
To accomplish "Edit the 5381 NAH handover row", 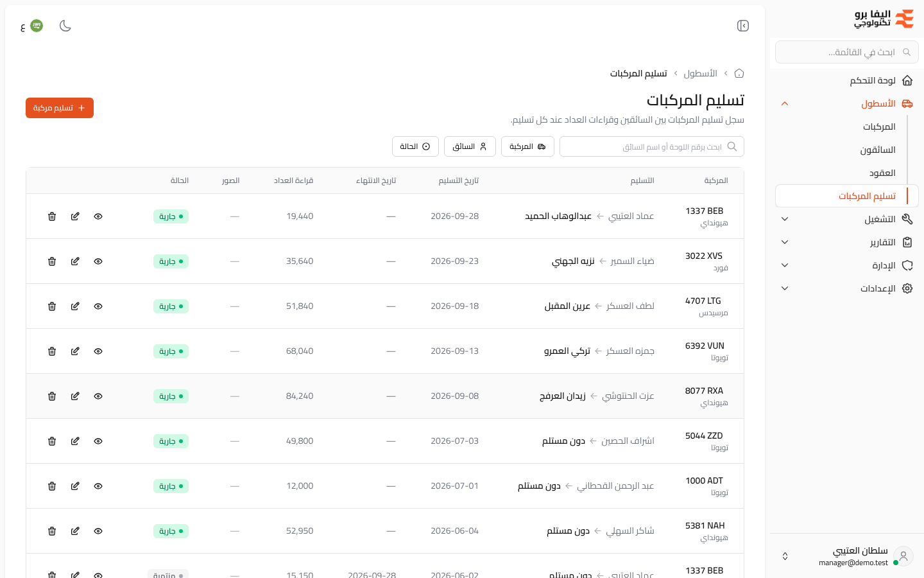I will (75, 531).
